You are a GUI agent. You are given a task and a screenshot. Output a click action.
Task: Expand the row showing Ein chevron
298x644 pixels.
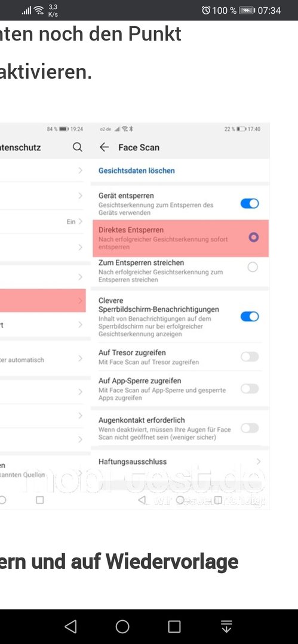coord(80,222)
